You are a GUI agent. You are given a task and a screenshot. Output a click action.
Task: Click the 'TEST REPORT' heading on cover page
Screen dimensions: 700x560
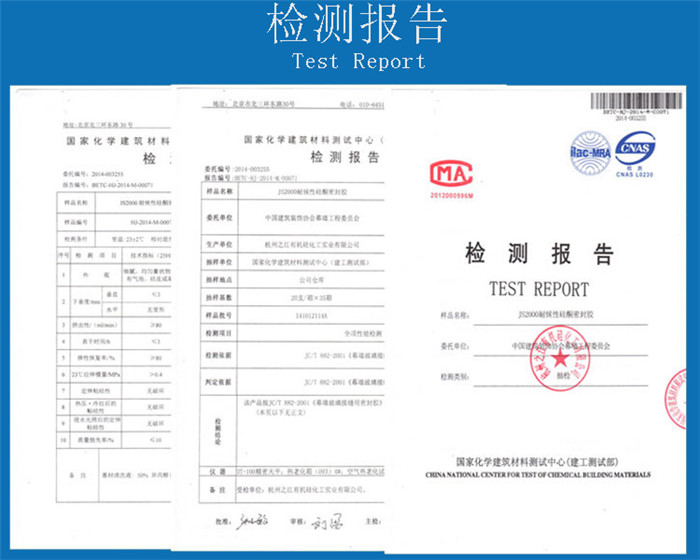tap(538, 290)
